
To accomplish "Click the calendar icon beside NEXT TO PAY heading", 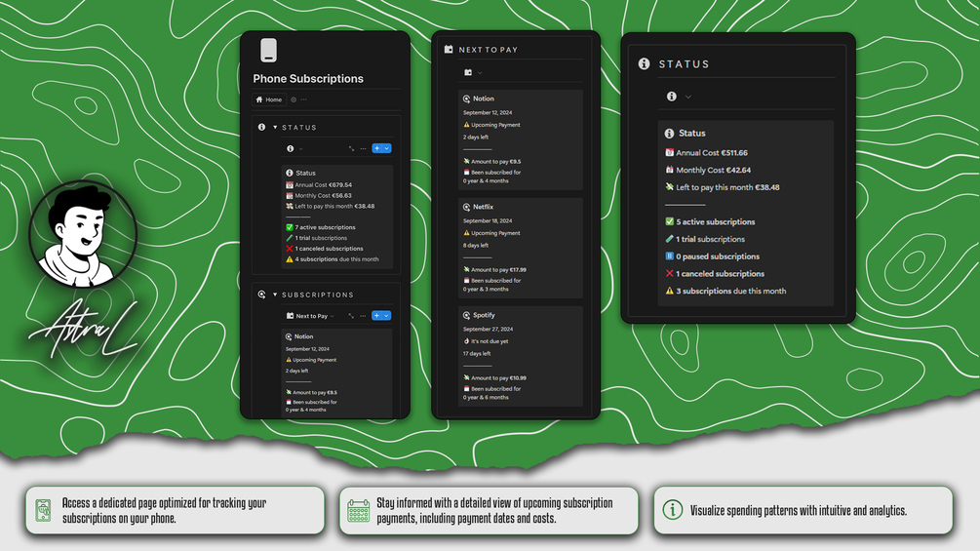I will click(449, 49).
